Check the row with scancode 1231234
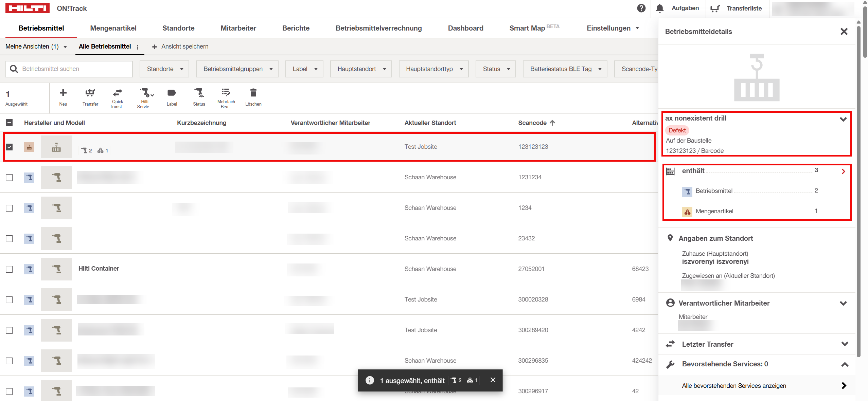Screen dimensions: 868x401 [x=9, y=178]
